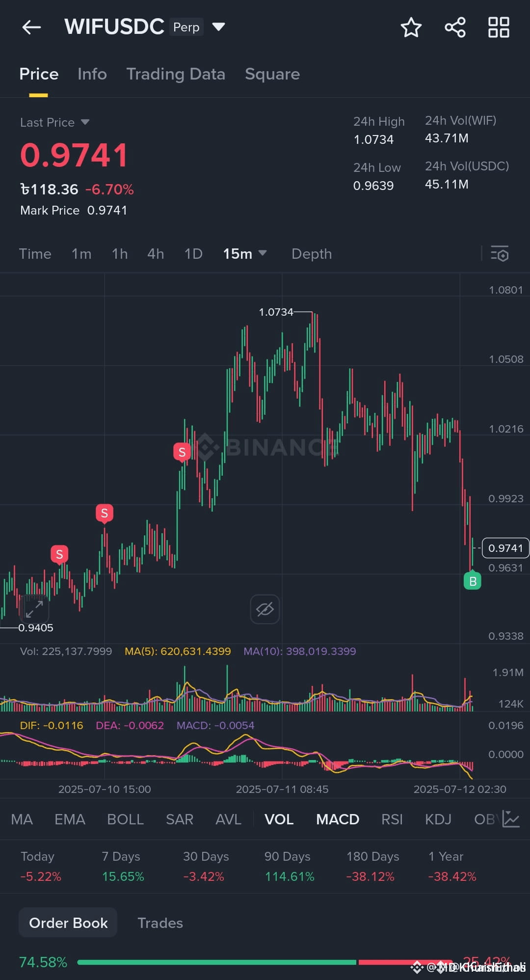Open indicator chart settings icon
This screenshot has width=530, height=980.
tap(511, 819)
